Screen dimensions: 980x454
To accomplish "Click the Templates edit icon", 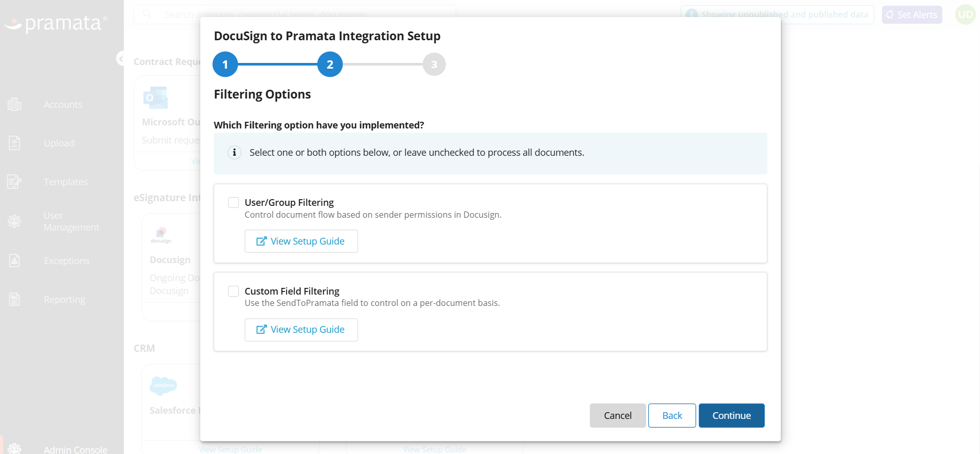I will (x=14, y=182).
